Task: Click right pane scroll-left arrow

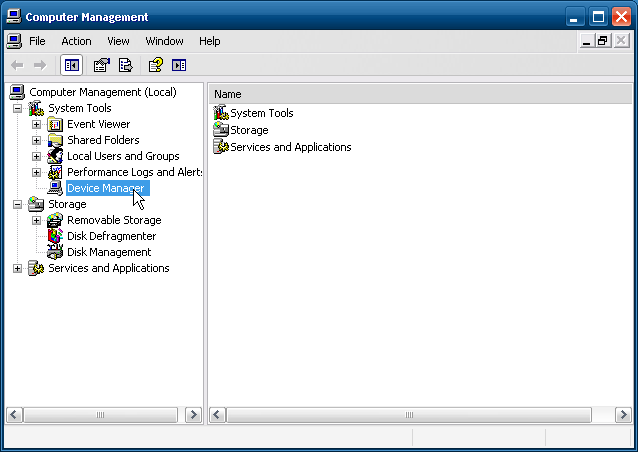Action: click(217, 415)
